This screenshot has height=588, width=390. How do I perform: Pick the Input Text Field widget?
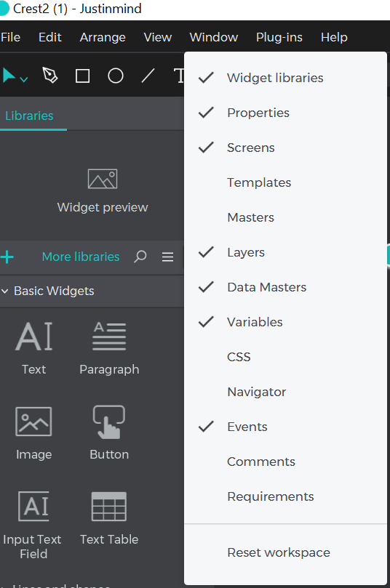coord(33,525)
